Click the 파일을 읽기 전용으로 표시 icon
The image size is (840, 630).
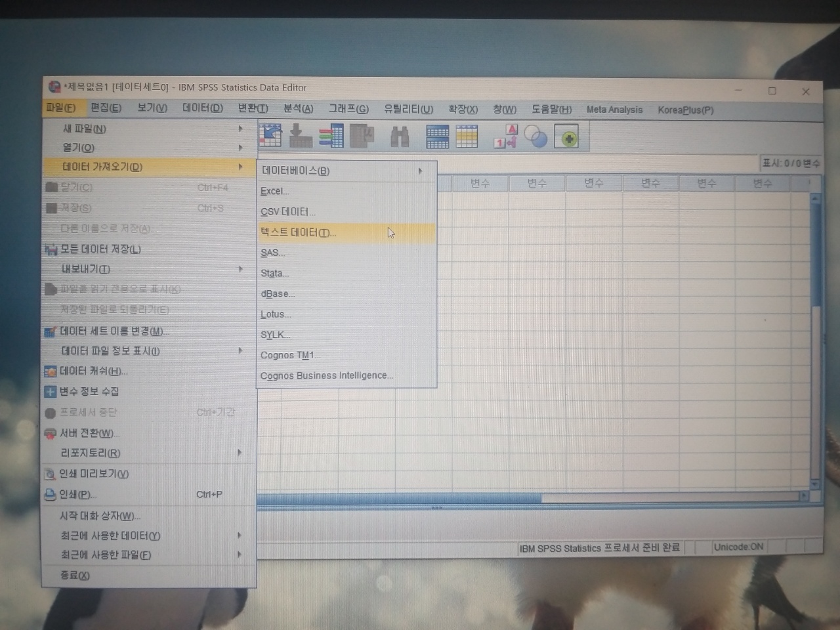[x=51, y=289]
